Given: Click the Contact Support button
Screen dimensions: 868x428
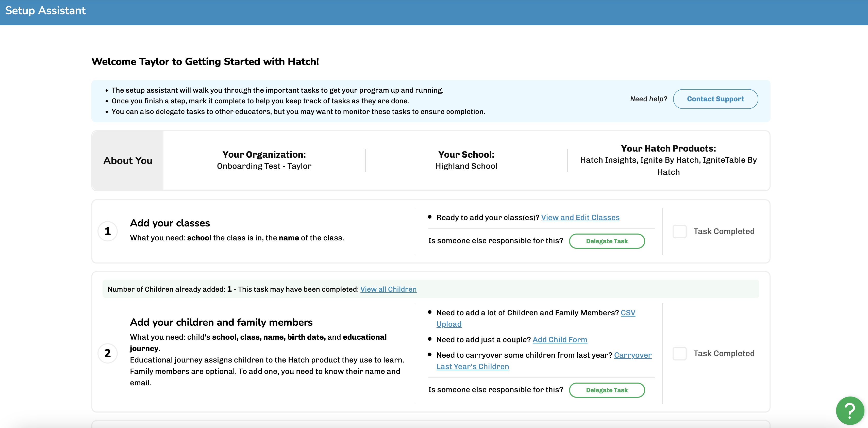Looking at the screenshot, I should click(715, 99).
